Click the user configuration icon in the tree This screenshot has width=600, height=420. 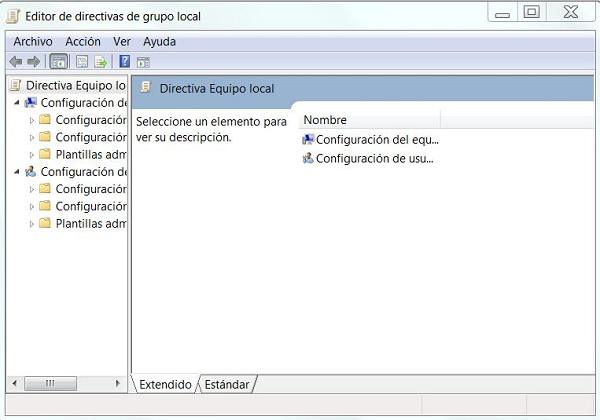(x=31, y=172)
